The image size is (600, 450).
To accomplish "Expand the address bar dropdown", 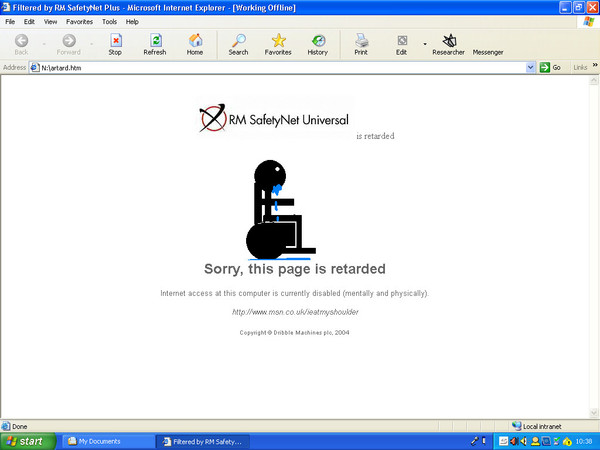I will (530, 67).
